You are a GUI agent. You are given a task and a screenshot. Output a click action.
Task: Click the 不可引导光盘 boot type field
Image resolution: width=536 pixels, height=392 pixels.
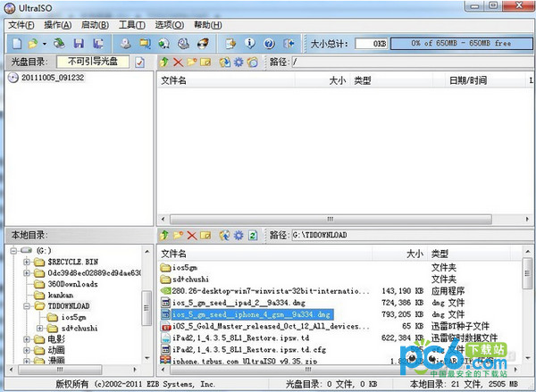pyautogui.click(x=93, y=62)
